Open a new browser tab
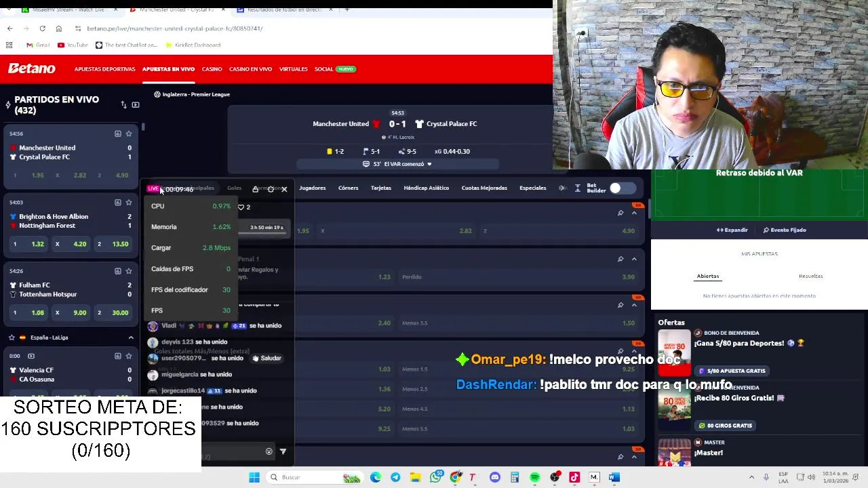Image resolution: width=868 pixels, height=488 pixels. coord(347,9)
